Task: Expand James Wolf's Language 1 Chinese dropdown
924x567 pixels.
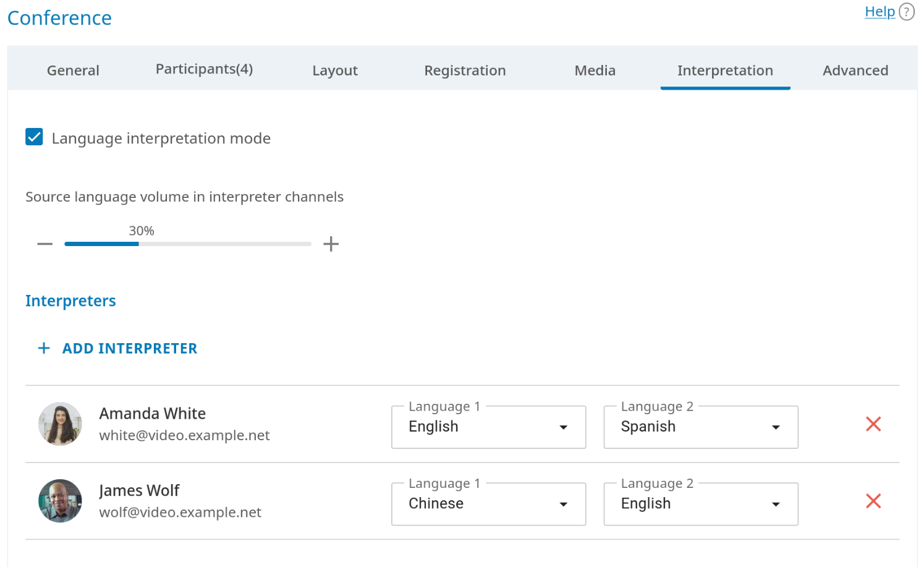Action: (x=488, y=504)
